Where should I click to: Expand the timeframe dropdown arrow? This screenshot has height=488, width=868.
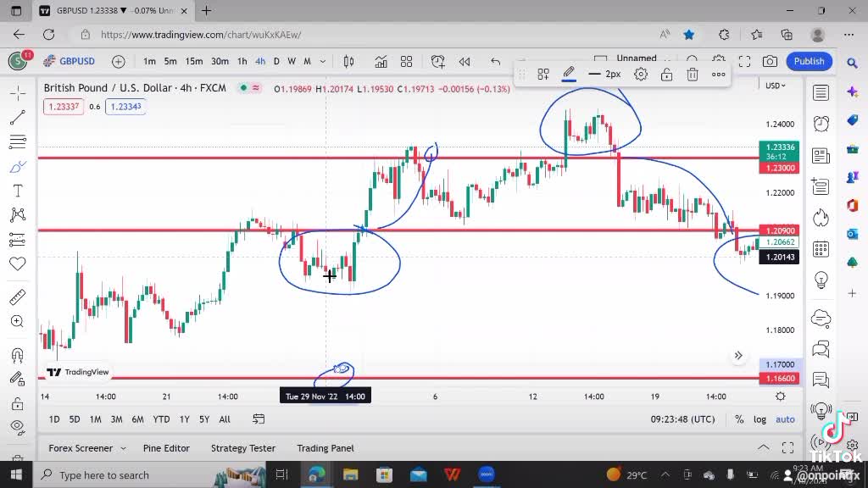[323, 61]
